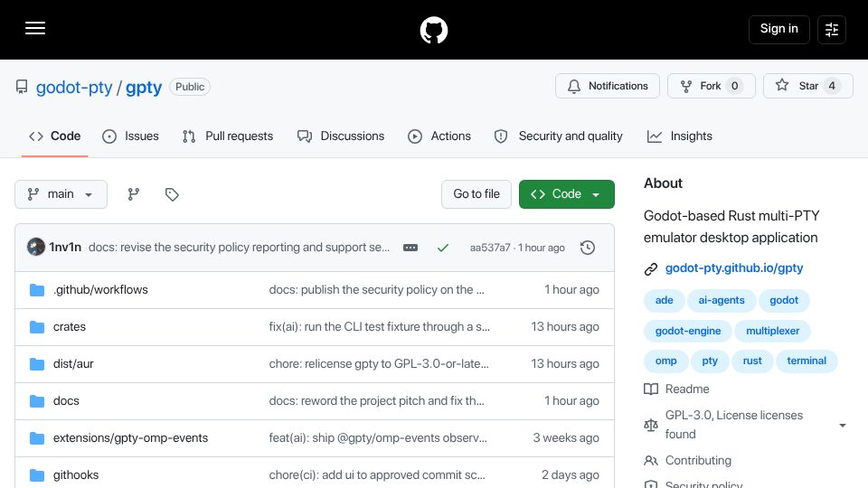The height and width of the screenshot is (488, 868).
Task: View the green checkmark build status
Action: (x=443, y=248)
